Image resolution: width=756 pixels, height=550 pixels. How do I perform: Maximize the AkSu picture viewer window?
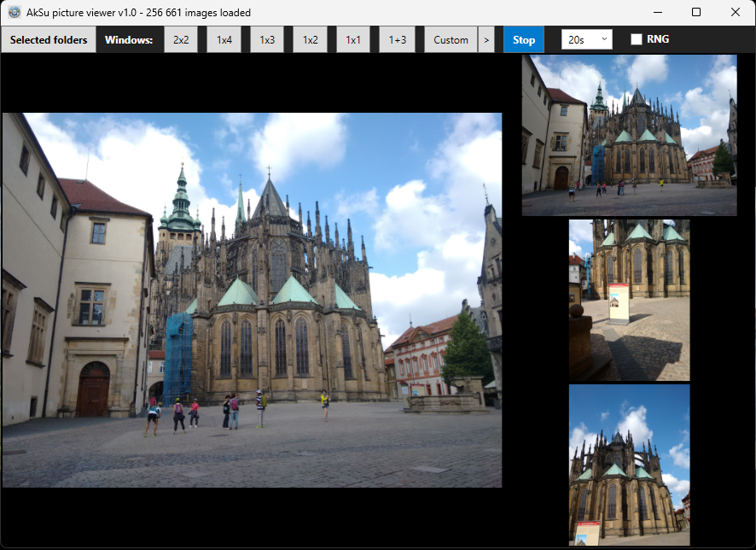[x=696, y=12]
